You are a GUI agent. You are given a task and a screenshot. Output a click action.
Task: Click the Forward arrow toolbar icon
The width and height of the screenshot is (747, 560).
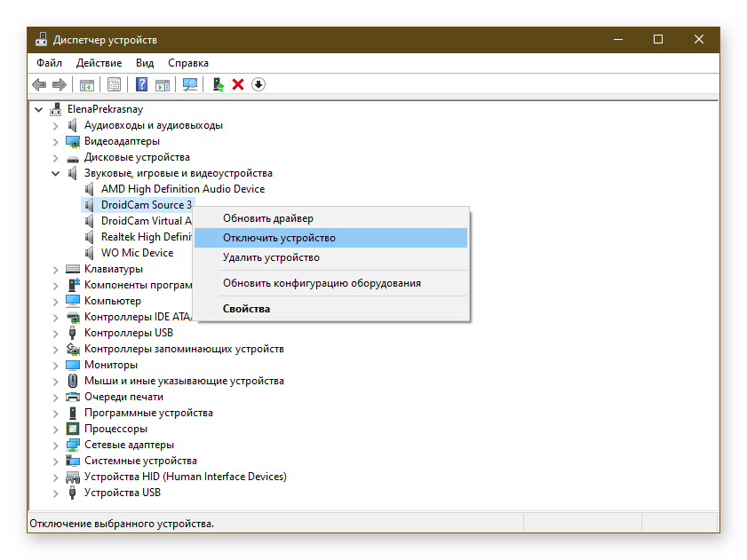pos(60,85)
